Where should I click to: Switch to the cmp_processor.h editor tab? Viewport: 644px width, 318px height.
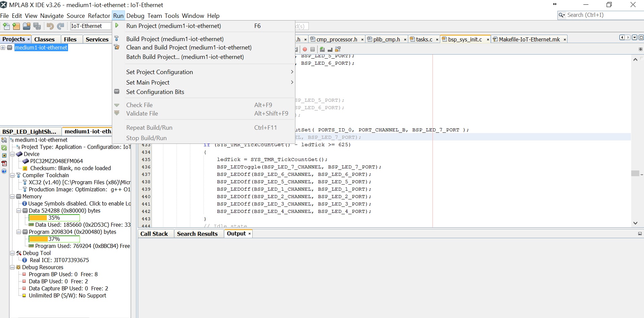click(336, 39)
